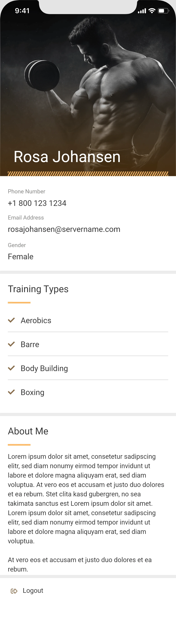Tap the 9:41 clock in status bar

pyautogui.click(x=22, y=11)
